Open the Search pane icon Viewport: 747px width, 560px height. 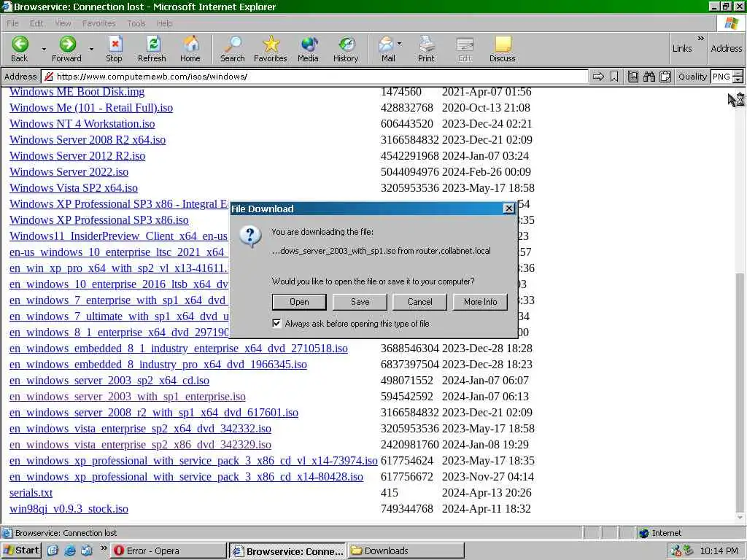click(x=233, y=44)
